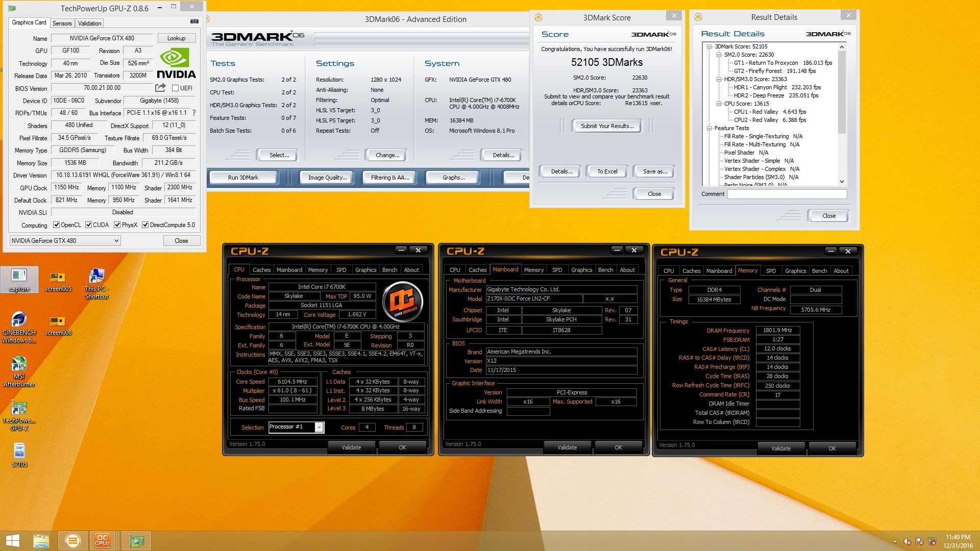
Task: Click the Image Quality button
Action: click(327, 178)
